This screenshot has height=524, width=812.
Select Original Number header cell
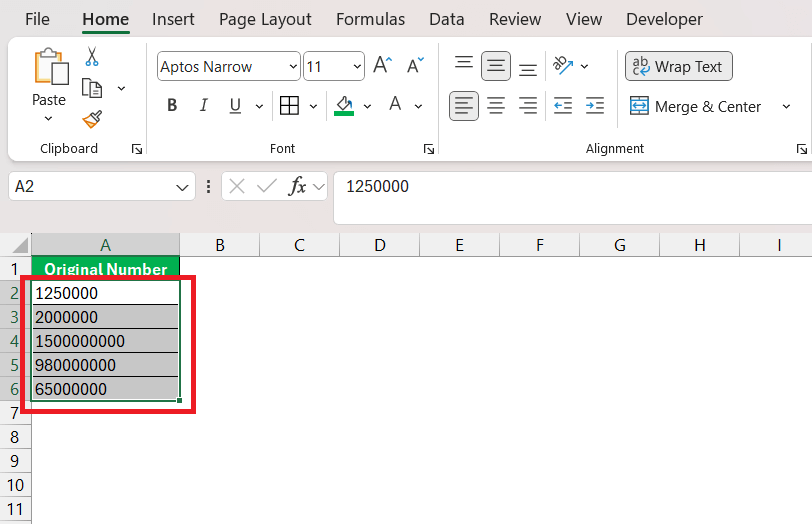tap(106, 268)
